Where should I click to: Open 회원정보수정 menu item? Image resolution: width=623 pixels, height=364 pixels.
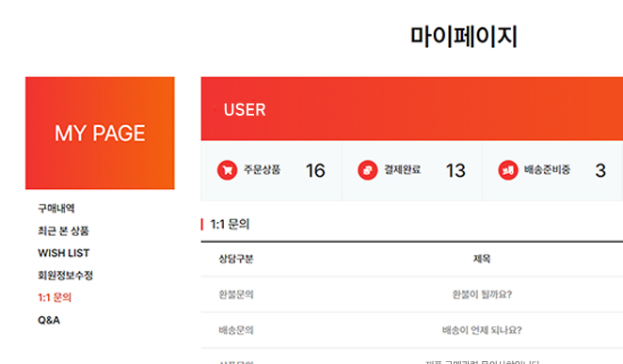(65, 275)
